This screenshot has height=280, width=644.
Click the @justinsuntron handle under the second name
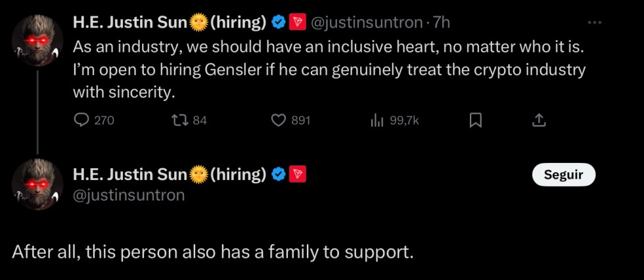[129, 195]
